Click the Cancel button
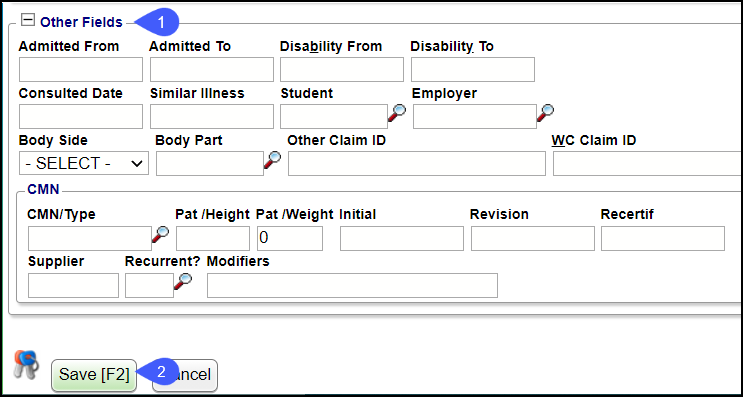The height and width of the screenshot is (397, 743). coord(185,375)
